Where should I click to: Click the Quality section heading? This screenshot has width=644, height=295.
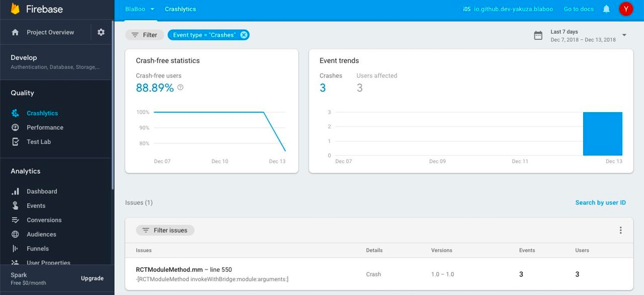23,93
